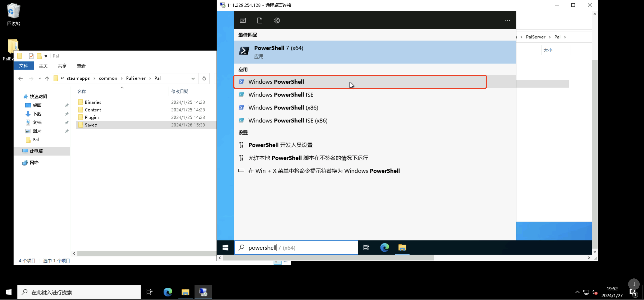The width and height of the screenshot is (644, 300).
Task: Navigate up one folder level in explorer
Action: 47,79
